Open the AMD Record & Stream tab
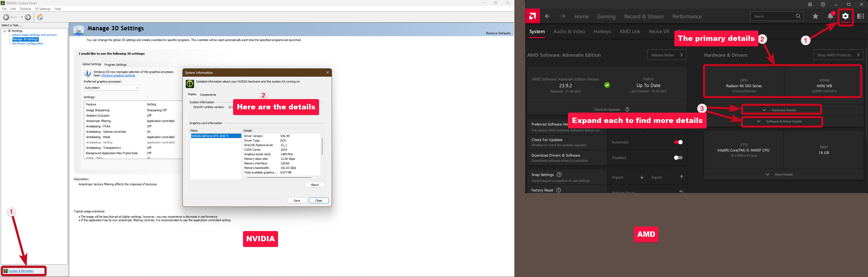This screenshot has width=868, height=277. (644, 16)
